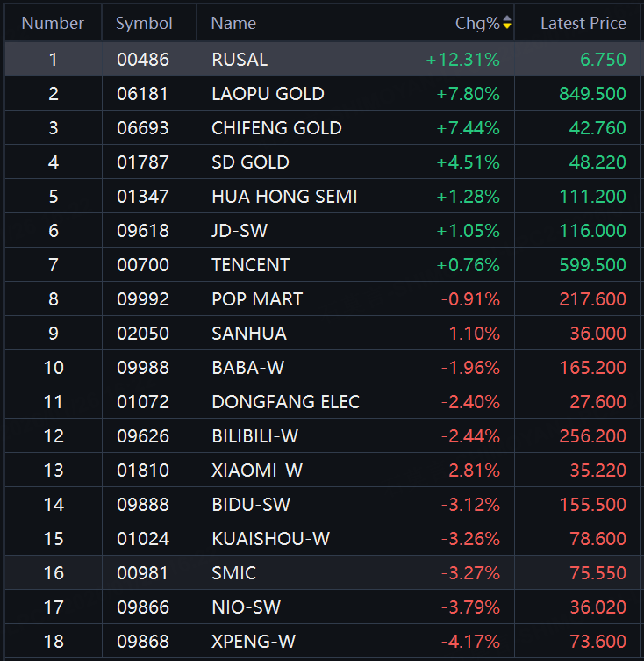Screen dimensions: 644x661
Task: Click POP MART's -0.91% change value
Action: [x=470, y=299]
